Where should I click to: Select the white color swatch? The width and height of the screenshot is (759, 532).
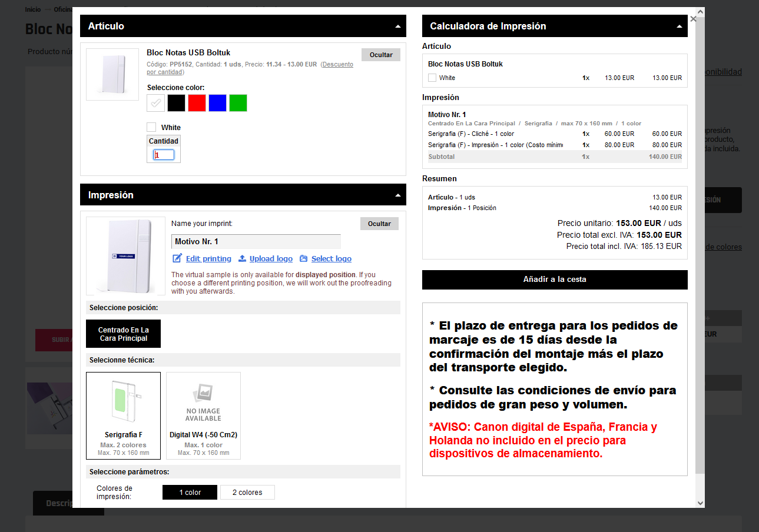[155, 103]
